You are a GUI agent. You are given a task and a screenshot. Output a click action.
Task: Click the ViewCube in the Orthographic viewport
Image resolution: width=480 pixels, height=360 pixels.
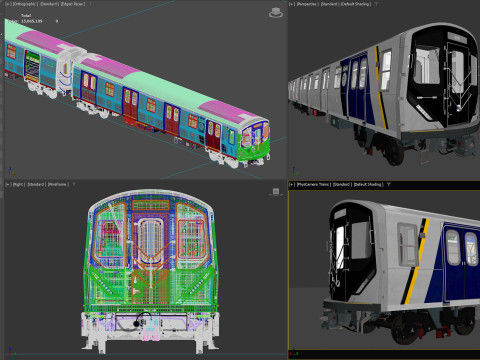(x=276, y=13)
